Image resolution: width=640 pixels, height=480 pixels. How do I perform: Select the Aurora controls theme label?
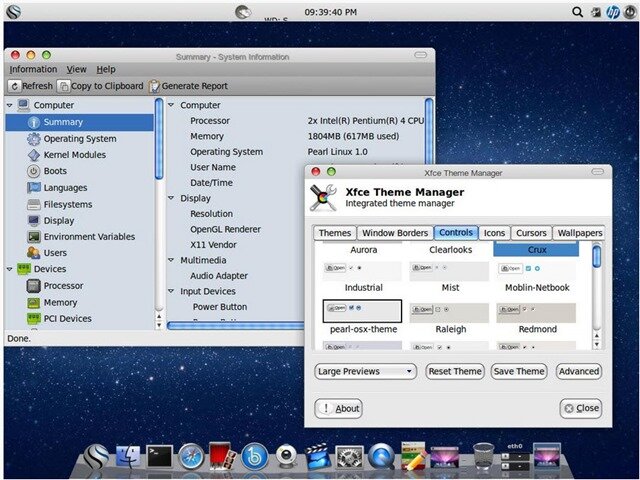(x=363, y=250)
